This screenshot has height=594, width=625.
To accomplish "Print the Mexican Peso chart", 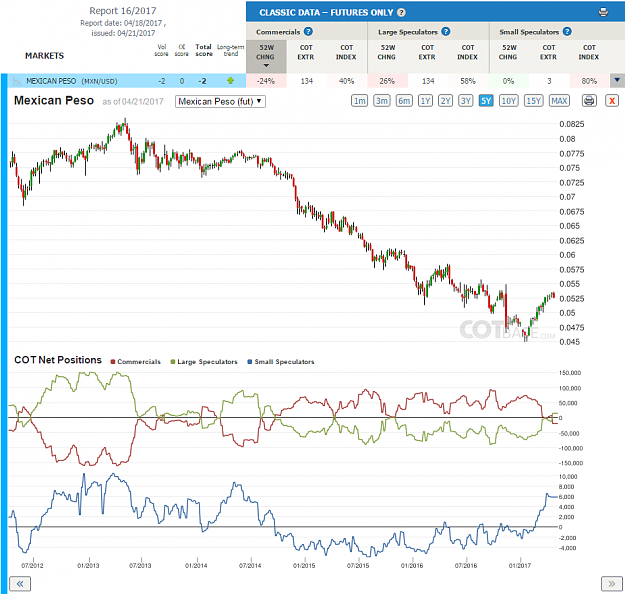I will 589,100.
